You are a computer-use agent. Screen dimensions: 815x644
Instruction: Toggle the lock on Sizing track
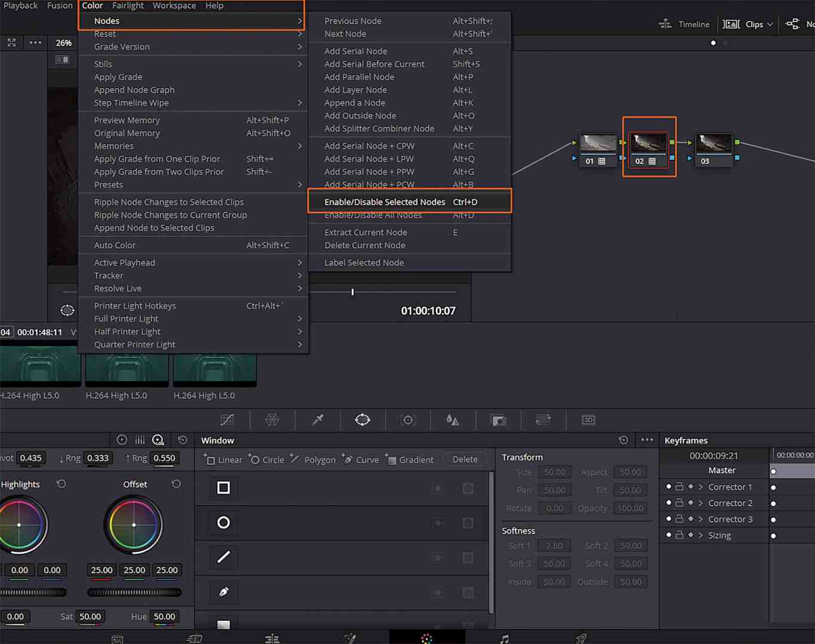tap(679, 535)
